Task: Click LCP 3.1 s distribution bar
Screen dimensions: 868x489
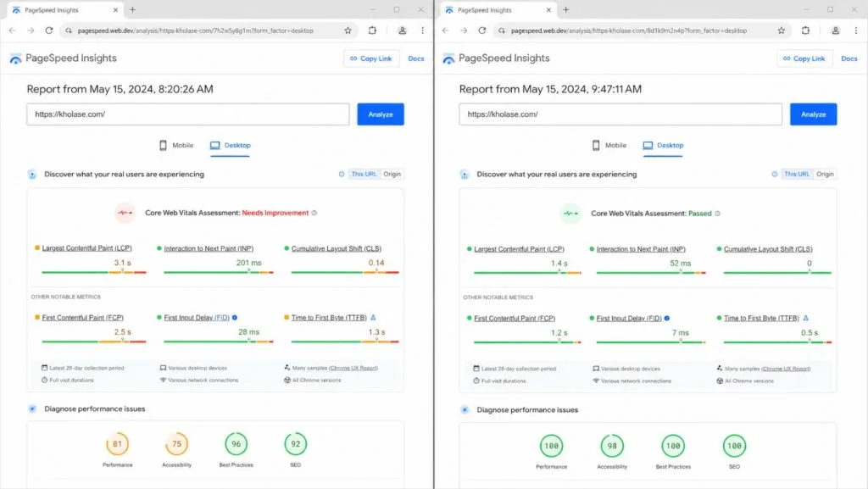Action: [x=94, y=272]
